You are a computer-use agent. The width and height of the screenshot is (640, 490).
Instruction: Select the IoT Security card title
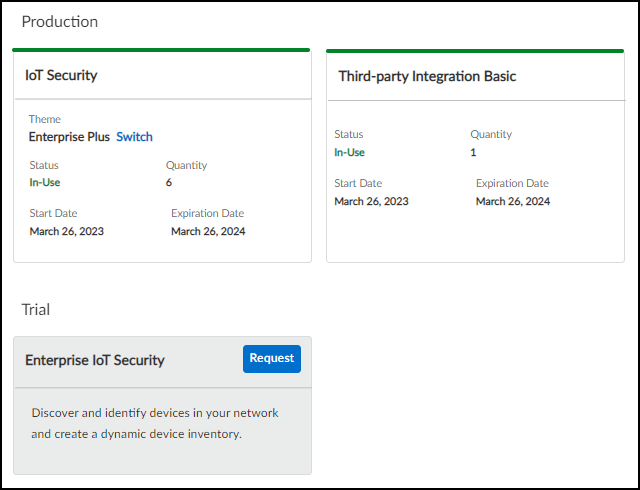point(61,75)
